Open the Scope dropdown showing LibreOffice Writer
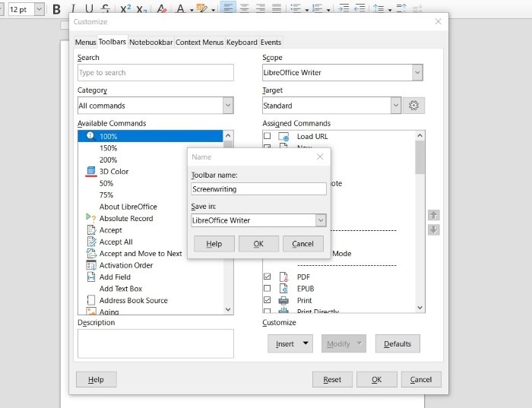 (x=417, y=73)
